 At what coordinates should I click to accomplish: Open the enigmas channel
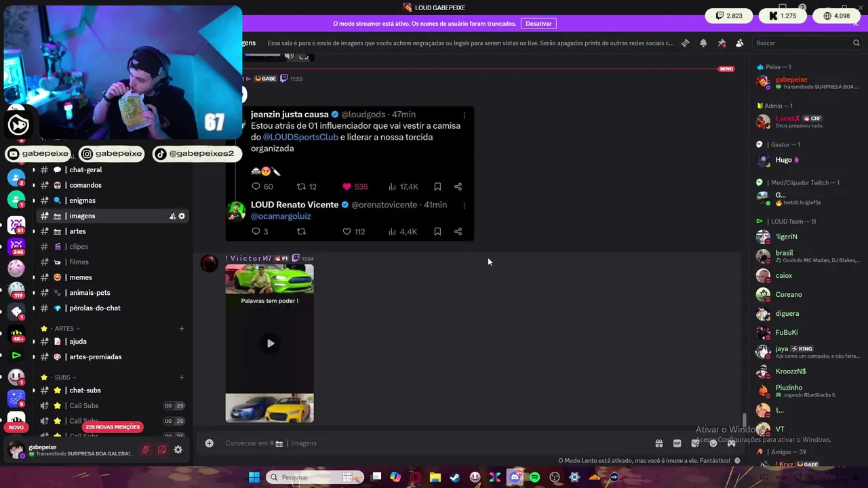point(83,201)
